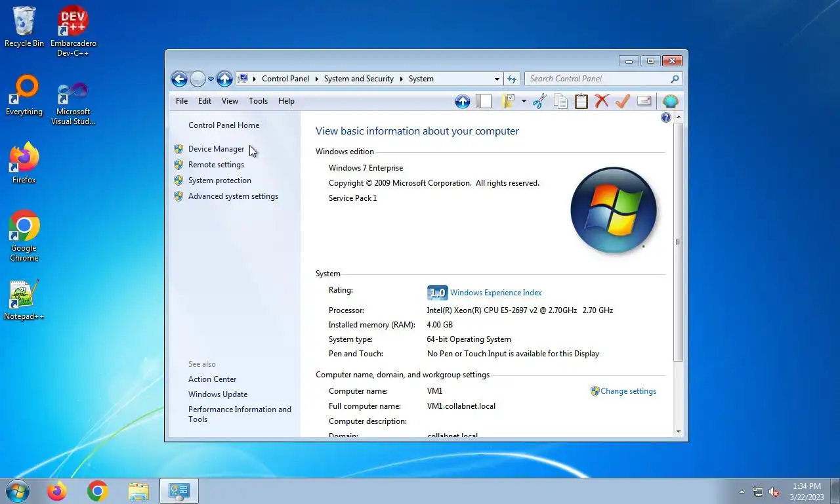Click the blue Help question mark icon
Viewport: 840px width, 504px height.
[666, 117]
